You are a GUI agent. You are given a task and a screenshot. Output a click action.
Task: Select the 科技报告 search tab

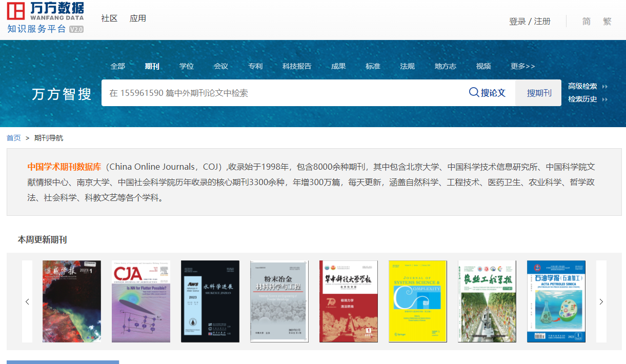[x=297, y=66]
